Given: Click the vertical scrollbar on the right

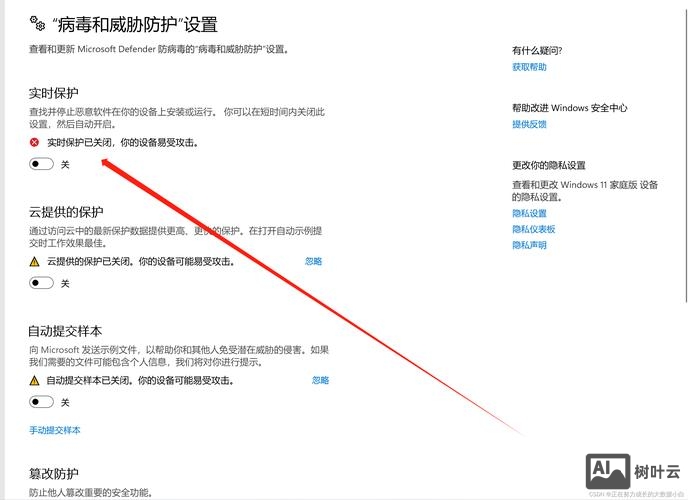Looking at the screenshot, I should (686, 154).
